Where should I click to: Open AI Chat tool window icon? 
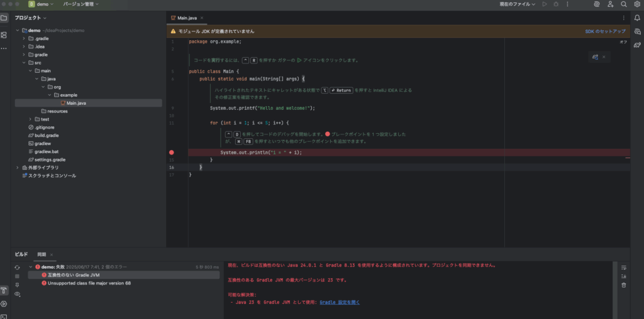point(637,31)
